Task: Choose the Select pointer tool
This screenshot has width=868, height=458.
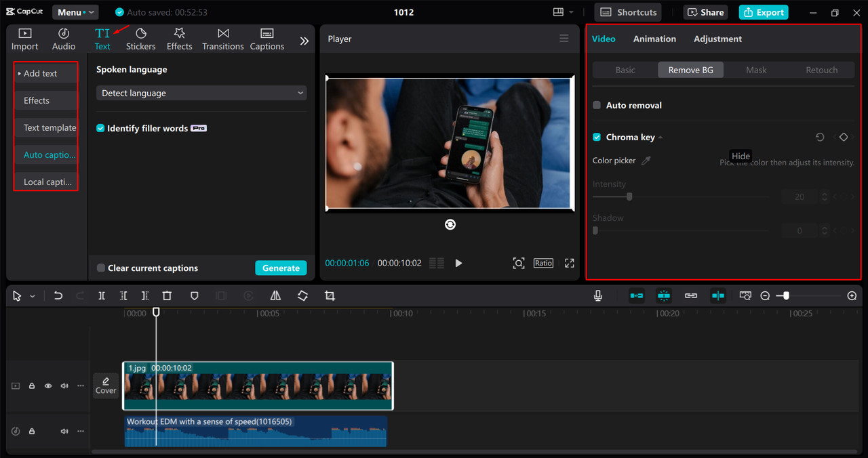Action: click(17, 296)
